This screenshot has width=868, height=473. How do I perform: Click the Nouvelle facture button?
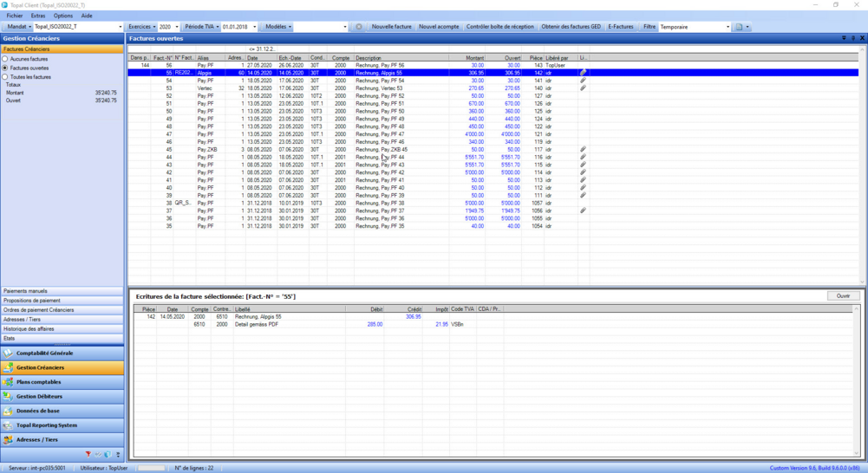pyautogui.click(x=391, y=27)
